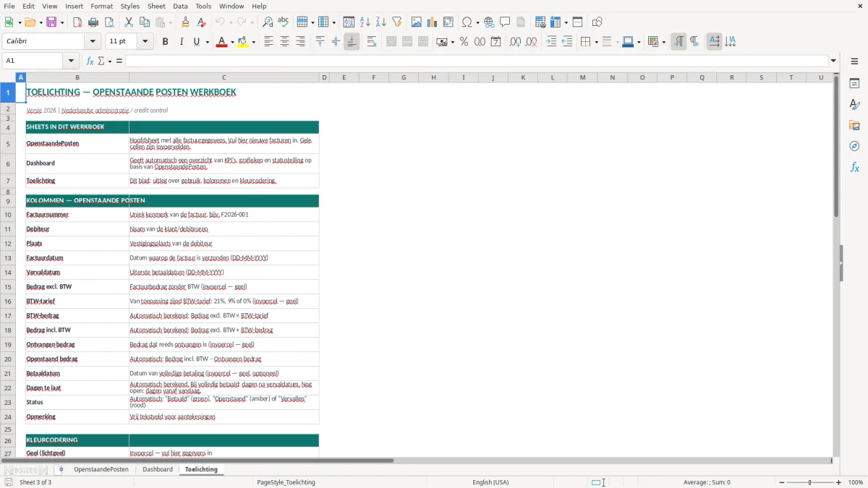This screenshot has width=868, height=488.
Task: Click the English (USA) language status
Action: [x=490, y=482]
